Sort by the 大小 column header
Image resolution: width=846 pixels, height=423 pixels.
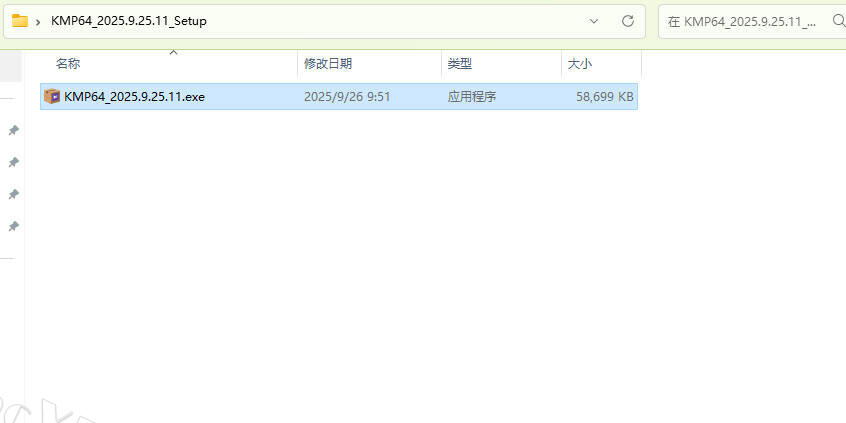580,64
